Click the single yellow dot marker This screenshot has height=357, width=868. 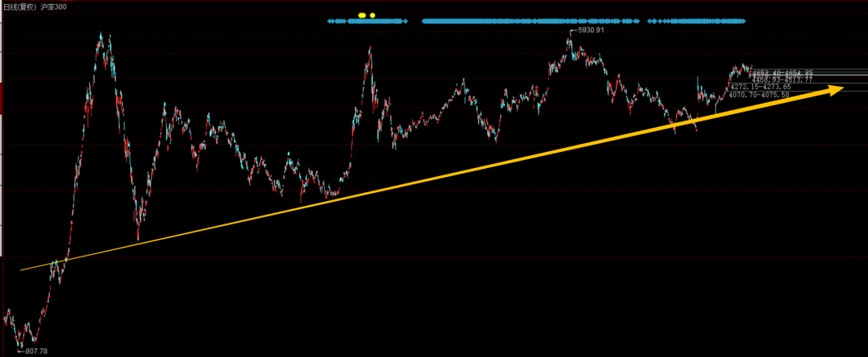pos(373,15)
